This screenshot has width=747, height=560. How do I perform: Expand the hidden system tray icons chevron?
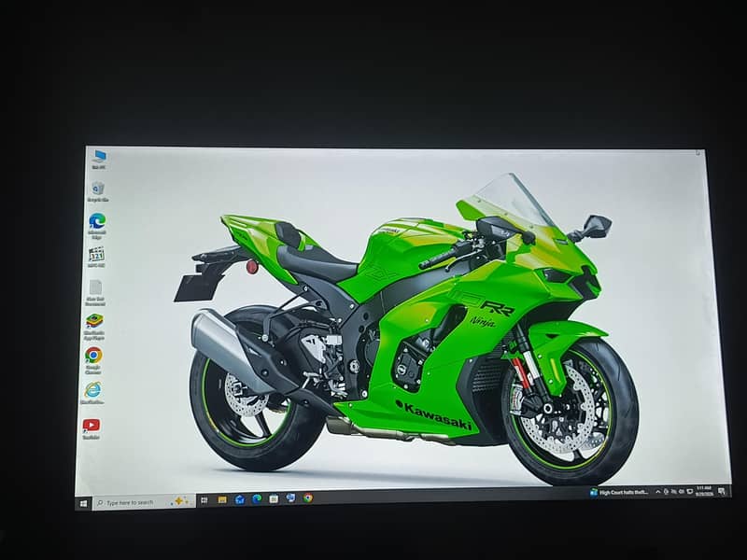(x=658, y=492)
